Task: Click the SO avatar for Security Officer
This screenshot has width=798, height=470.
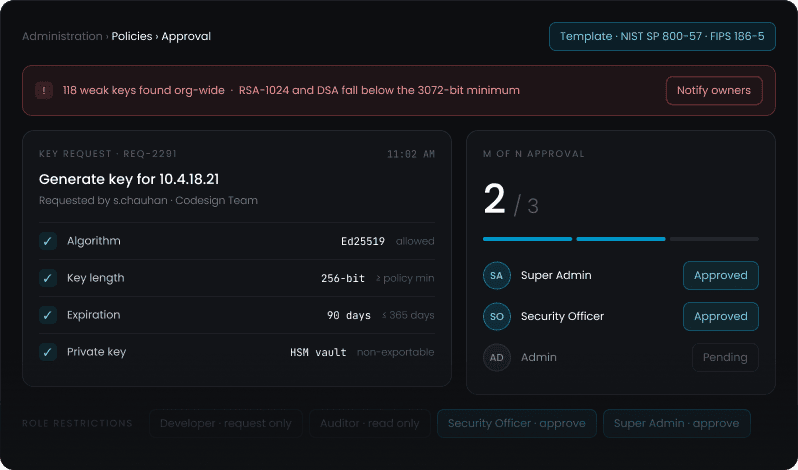Action: coord(497,316)
